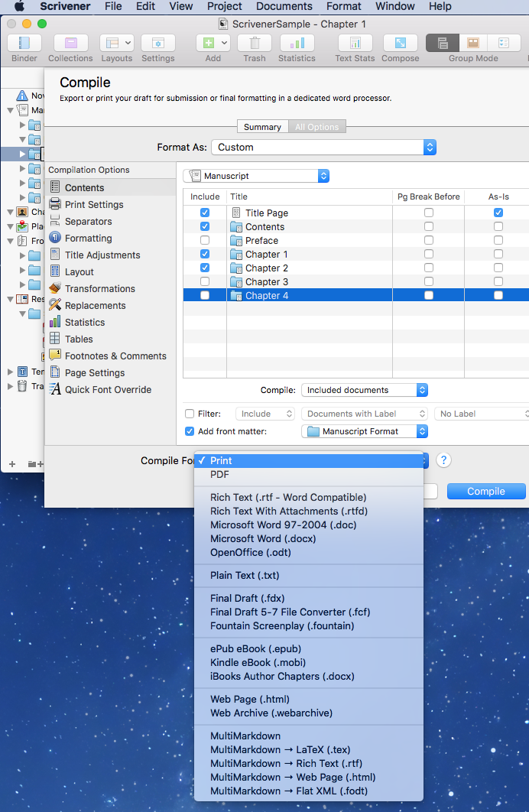Click the Compile button

tap(486, 491)
